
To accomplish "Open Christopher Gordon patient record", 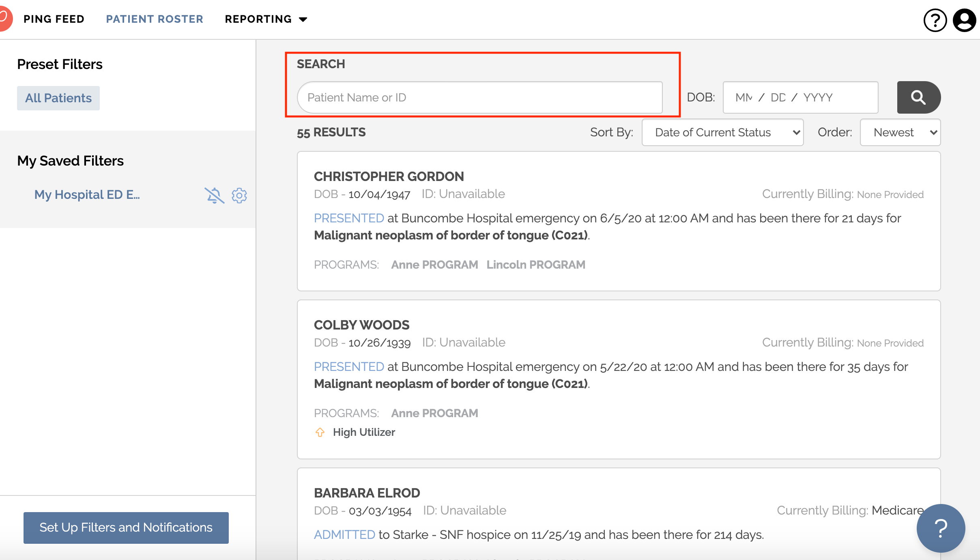I will tap(389, 177).
